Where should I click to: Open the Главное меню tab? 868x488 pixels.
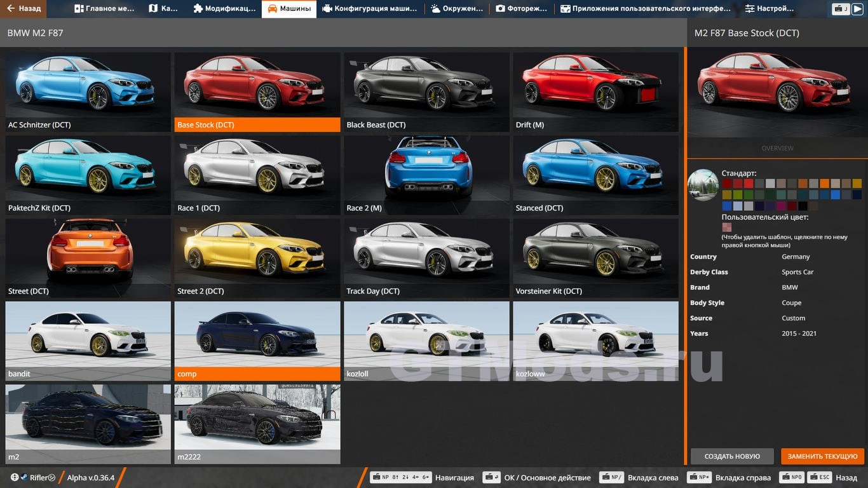click(x=104, y=9)
